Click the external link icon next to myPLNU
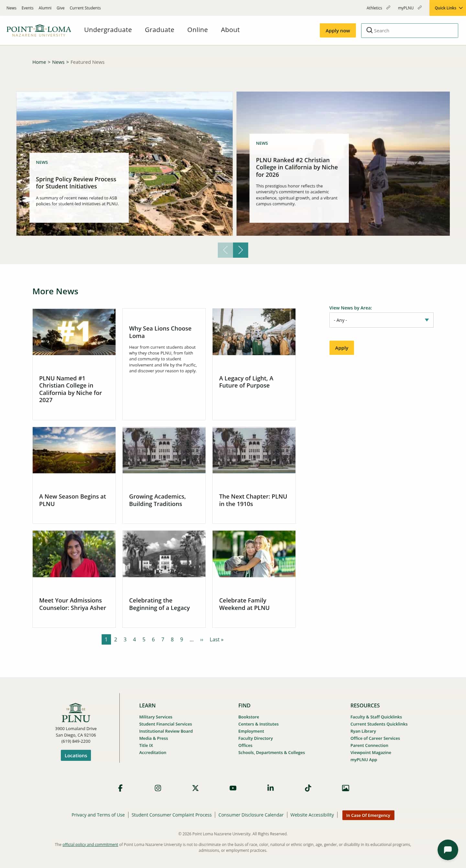 419,7
